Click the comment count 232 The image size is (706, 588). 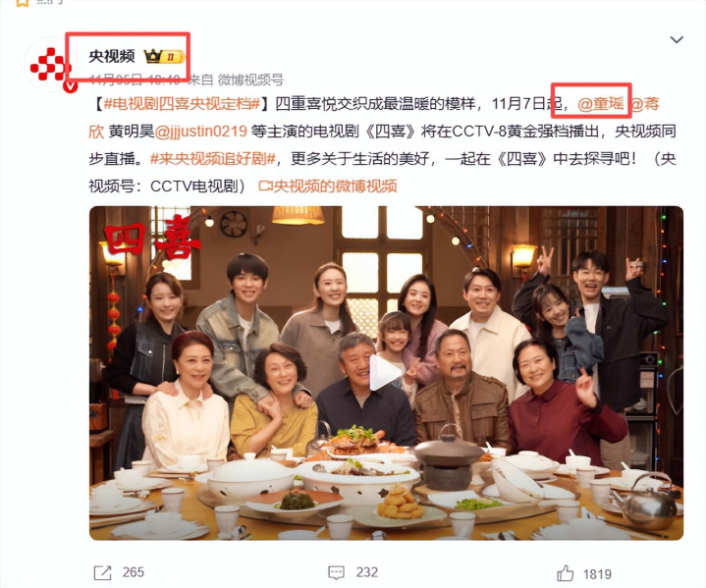point(367,572)
